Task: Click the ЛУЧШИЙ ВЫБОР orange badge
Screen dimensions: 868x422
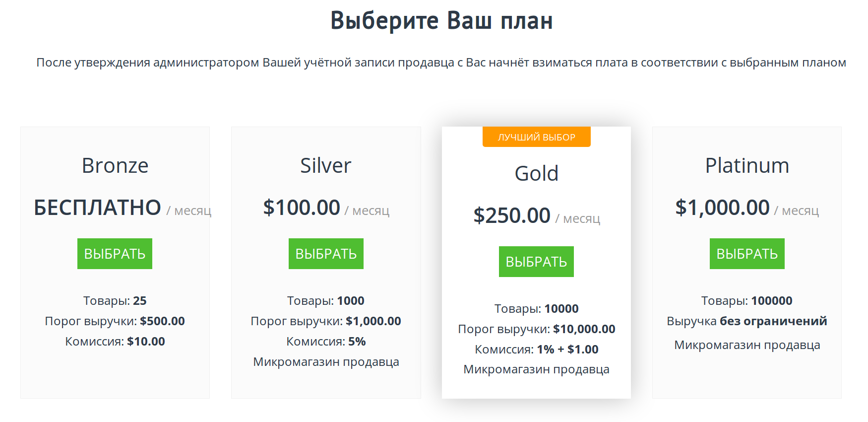Action: click(536, 137)
